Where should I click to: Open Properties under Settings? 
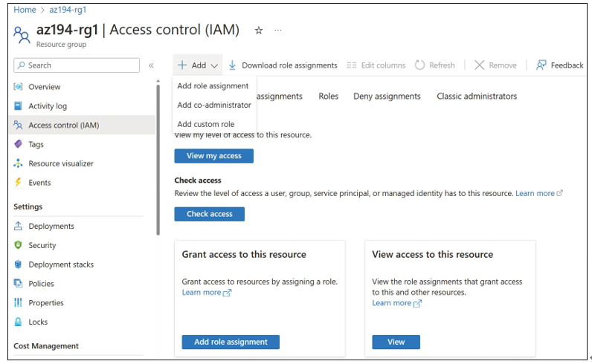click(x=46, y=302)
